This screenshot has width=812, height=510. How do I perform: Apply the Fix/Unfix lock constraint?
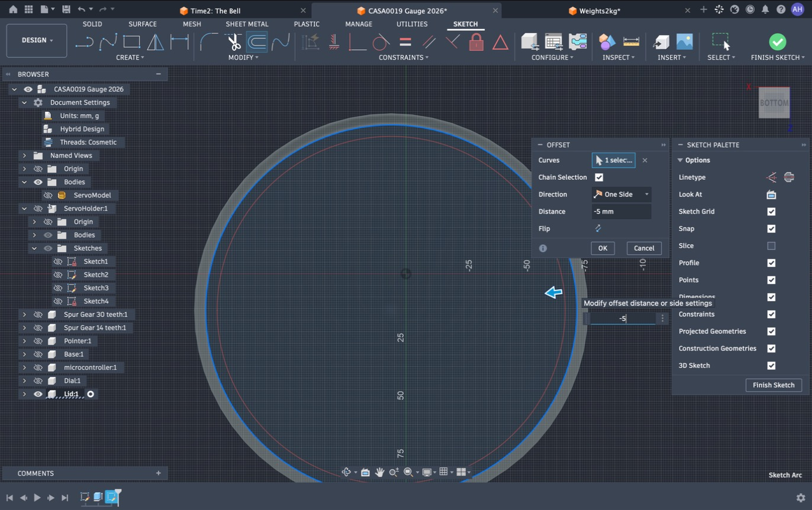pos(476,42)
